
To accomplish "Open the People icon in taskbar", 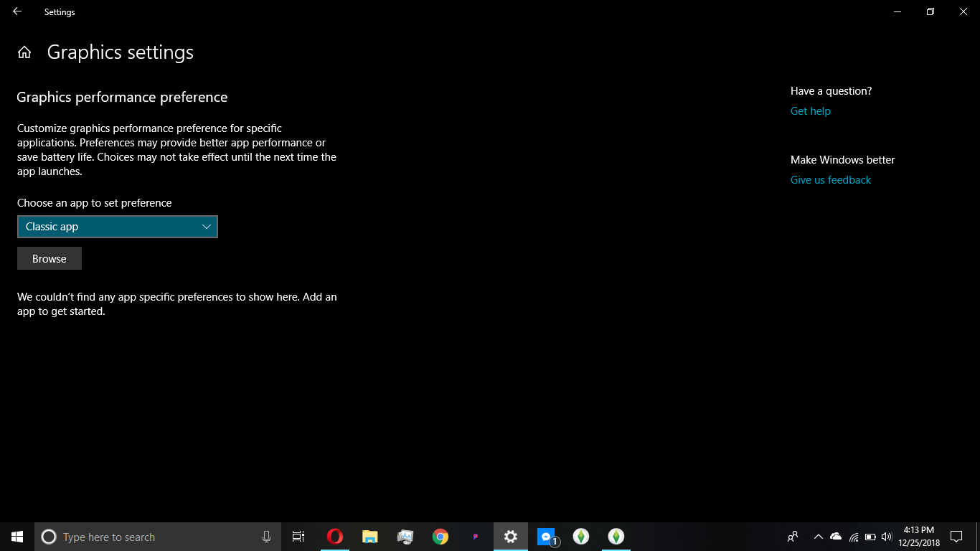I will click(x=793, y=537).
